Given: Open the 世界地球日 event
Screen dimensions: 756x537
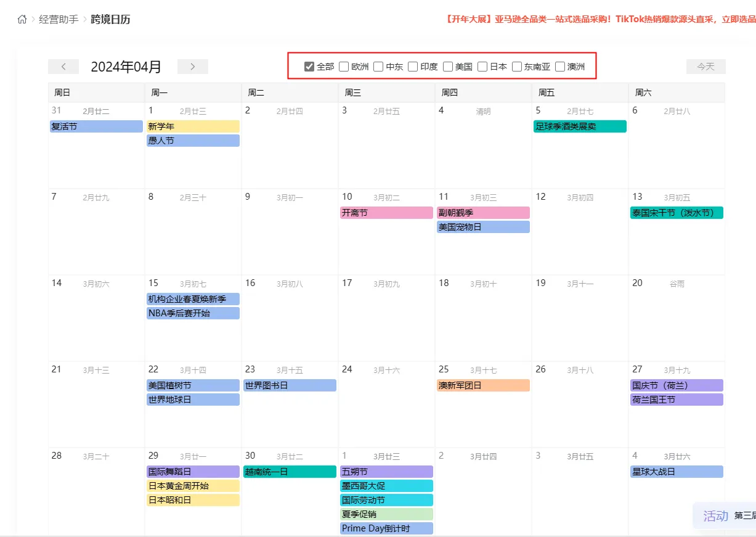Looking at the screenshot, I should 193,400.
